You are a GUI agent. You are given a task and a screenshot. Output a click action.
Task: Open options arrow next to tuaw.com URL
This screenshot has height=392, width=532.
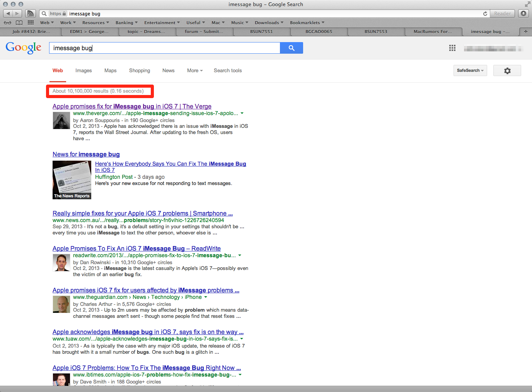242,339
